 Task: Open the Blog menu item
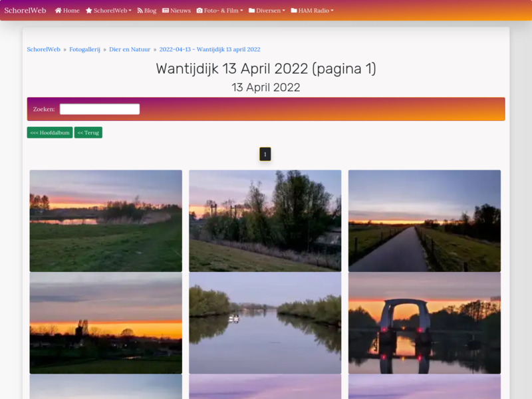[x=146, y=11]
